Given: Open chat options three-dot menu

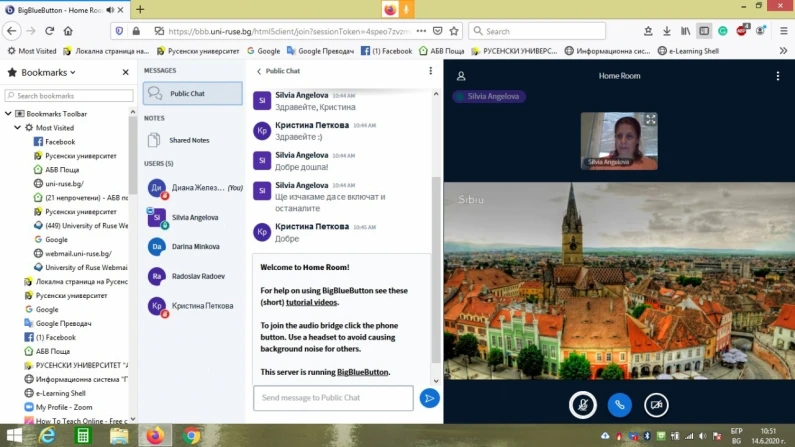Looking at the screenshot, I should coord(430,71).
